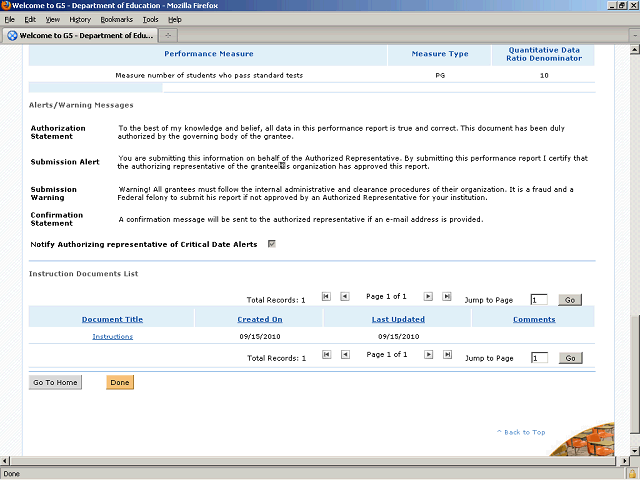This screenshot has width=640, height=480.
Task: Click vertical scrollbar up arrow
Action: point(635,50)
